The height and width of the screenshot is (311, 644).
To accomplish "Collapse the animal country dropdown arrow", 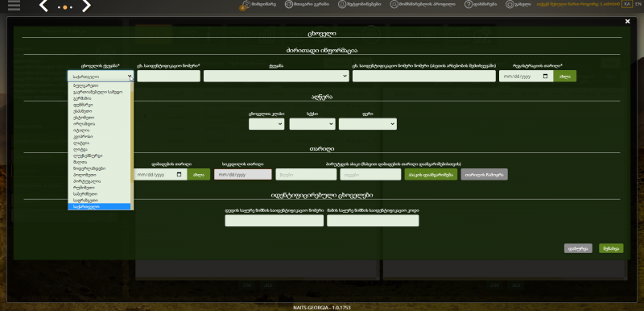I will coord(130,77).
